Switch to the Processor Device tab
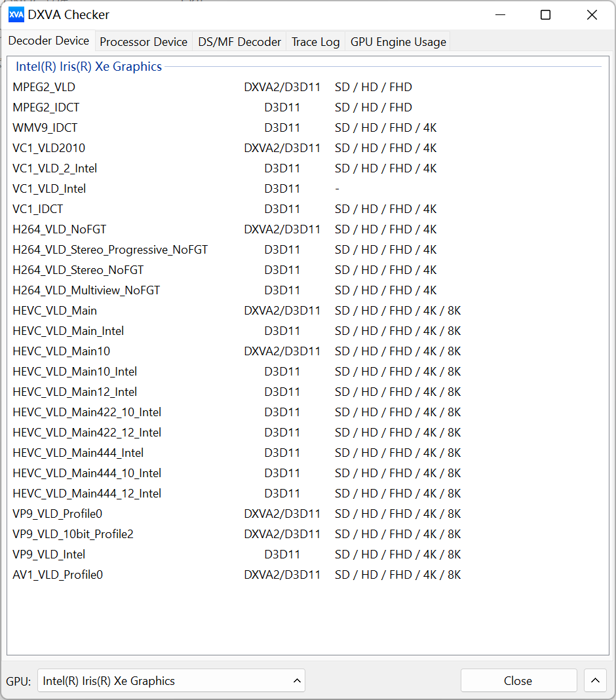This screenshot has width=616, height=700. coord(144,42)
